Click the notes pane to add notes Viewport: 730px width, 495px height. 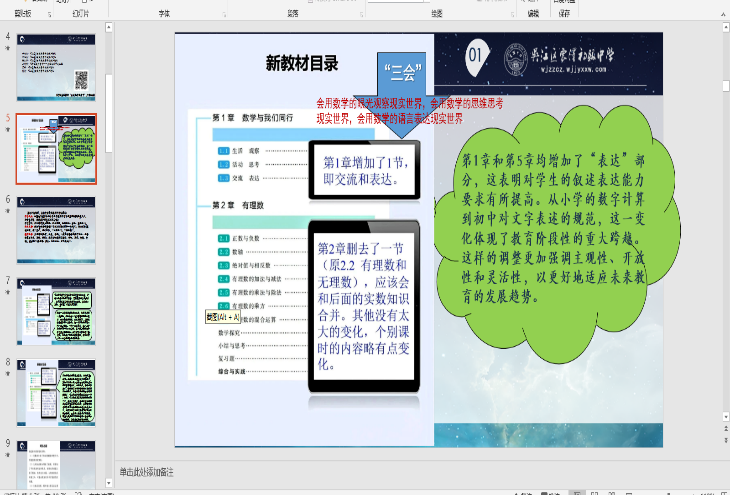(400, 471)
